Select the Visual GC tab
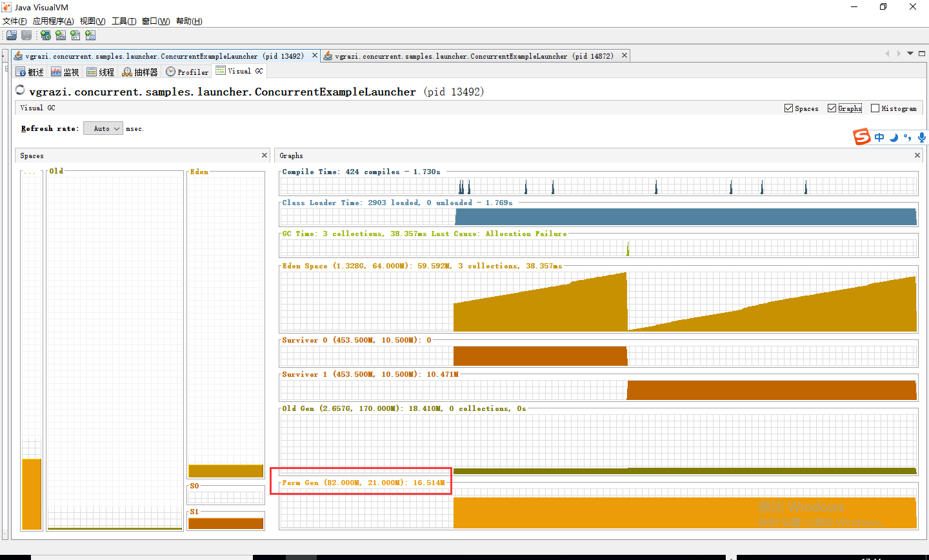929x560 pixels. click(239, 71)
